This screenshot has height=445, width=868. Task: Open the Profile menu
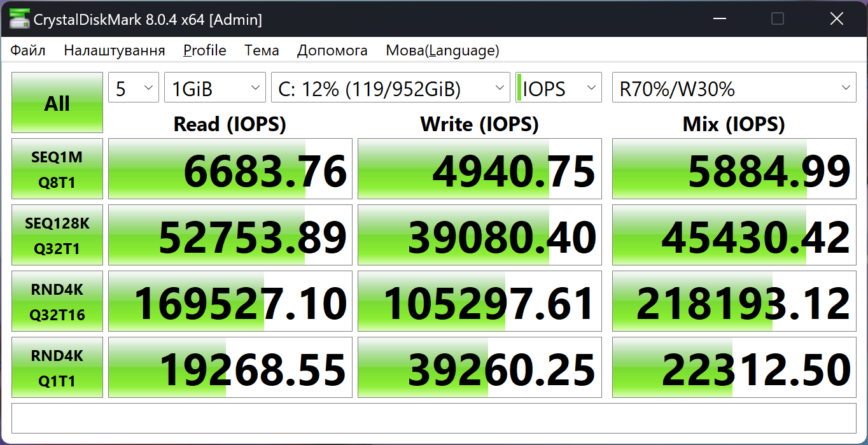[205, 50]
